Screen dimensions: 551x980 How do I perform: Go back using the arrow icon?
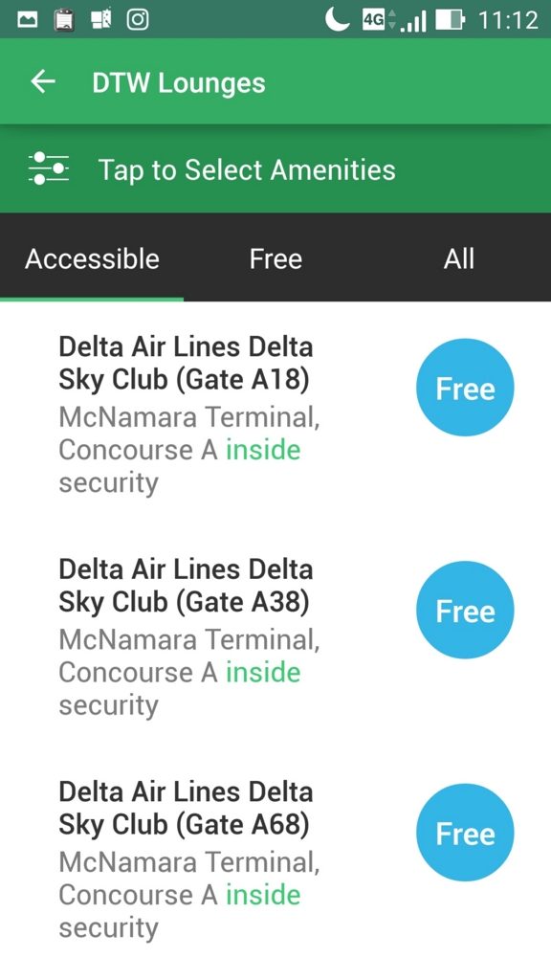(43, 82)
